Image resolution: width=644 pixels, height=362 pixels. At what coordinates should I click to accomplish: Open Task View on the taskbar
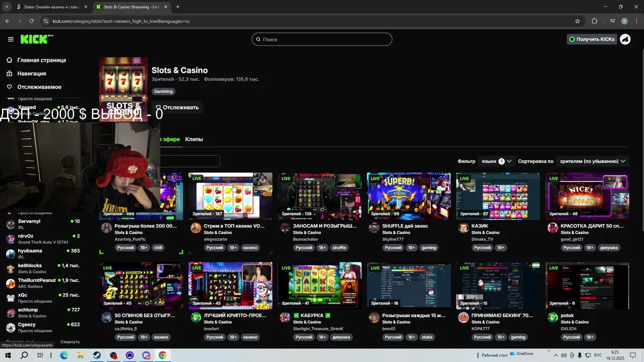(40, 355)
